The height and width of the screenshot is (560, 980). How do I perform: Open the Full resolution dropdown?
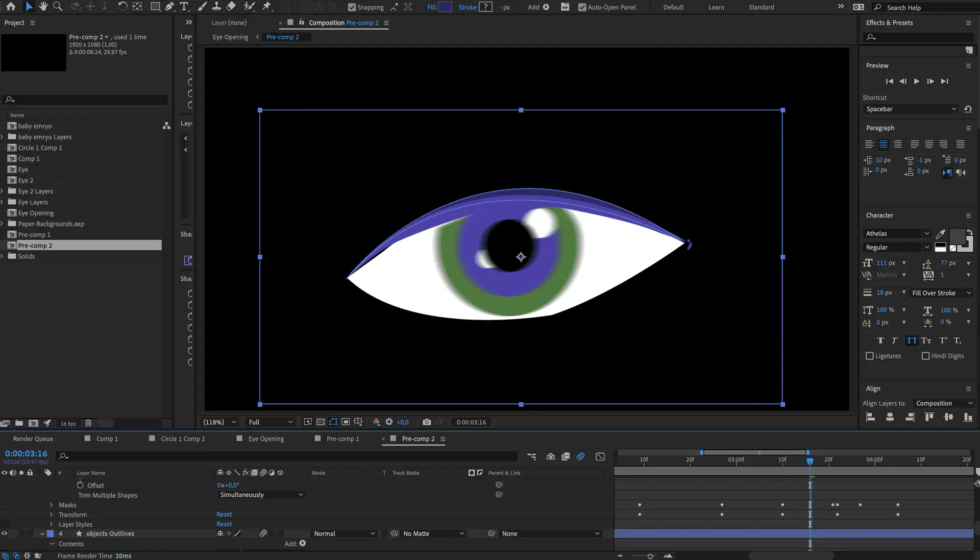tap(271, 422)
